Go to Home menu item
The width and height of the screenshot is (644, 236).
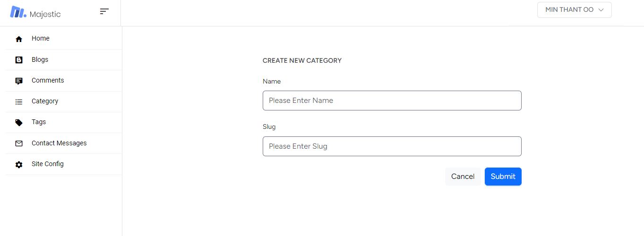pyautogui.click(x=64, y=39)
